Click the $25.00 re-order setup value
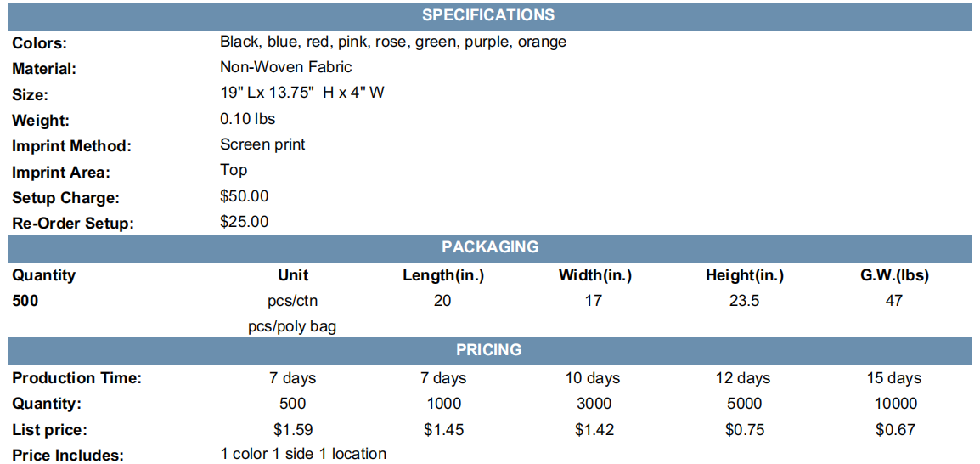Image resolution: width=980 pixels, height=464 pixels. click(245, 221)
